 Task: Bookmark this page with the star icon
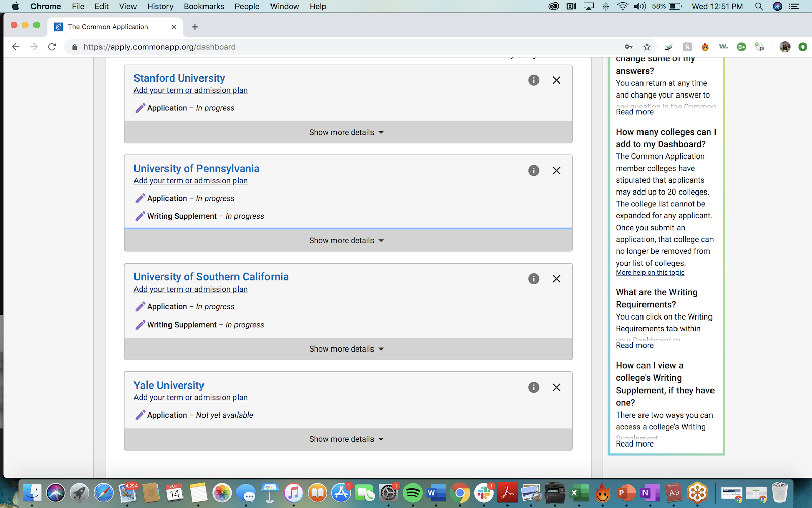(647, 47)
